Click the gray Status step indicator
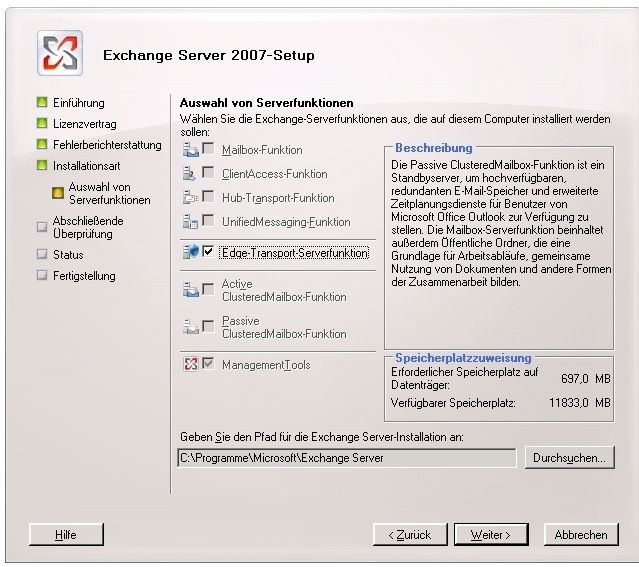Screen dimensions: 639x567 coord(42,254)
